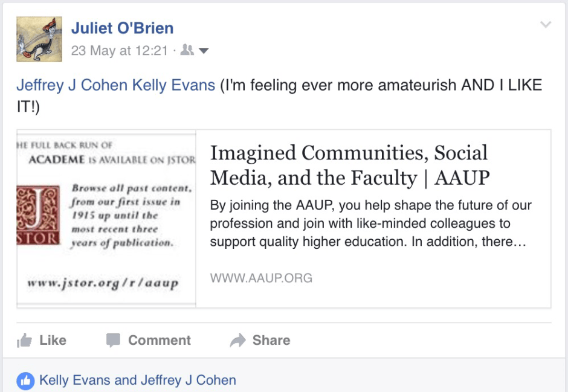Viewport: 568px width, 392px height.
Task: Click tagged Jeffrey J Cohen in post text
Action: click(72, 85)
